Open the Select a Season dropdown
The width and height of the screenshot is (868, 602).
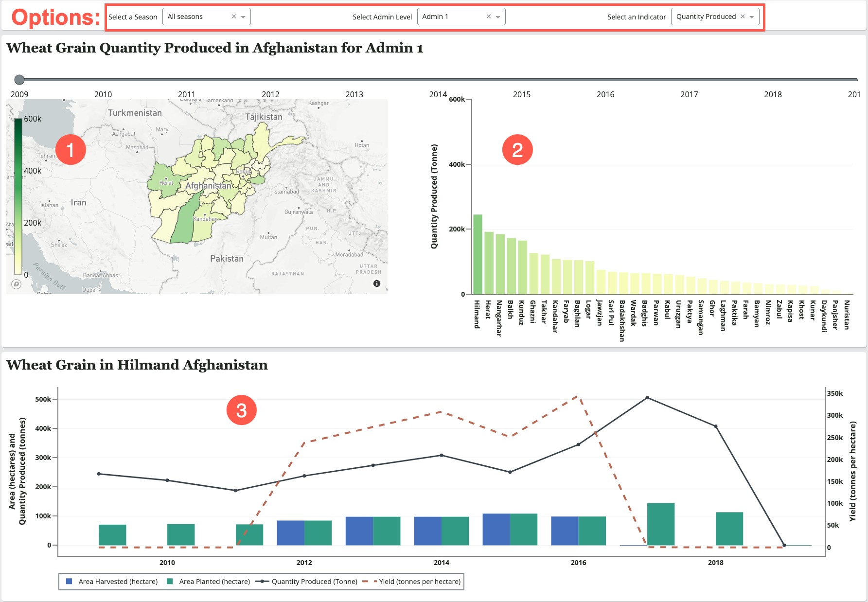(x=243, y=16)
